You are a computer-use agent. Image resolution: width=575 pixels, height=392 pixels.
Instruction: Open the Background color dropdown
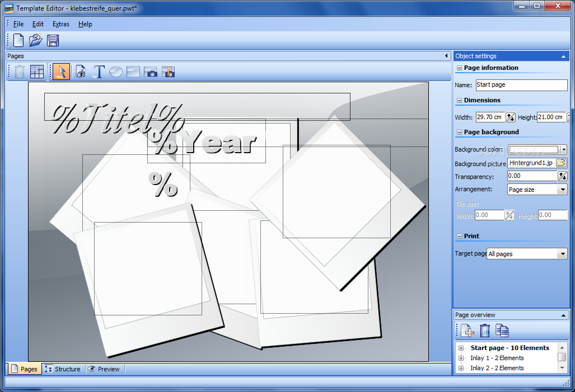pyautogui.click(x=564, y=149)
